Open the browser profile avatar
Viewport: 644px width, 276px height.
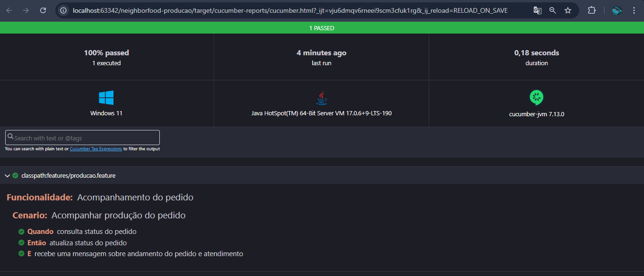(617, 10)
